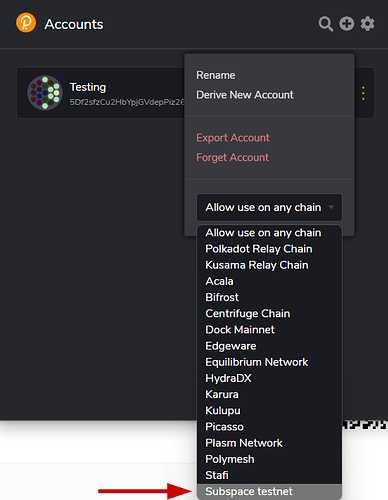Click the add account plus icon
The height and width of the screenshot is (500, 388).
pyautogui.click(x=347, y=24)
